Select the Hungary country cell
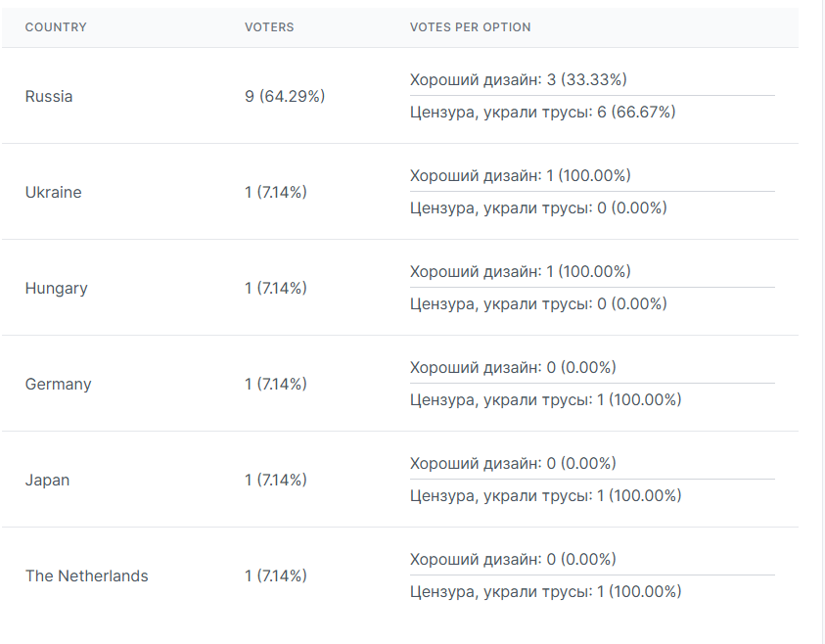825x644 pixels. tap(57, 289)
